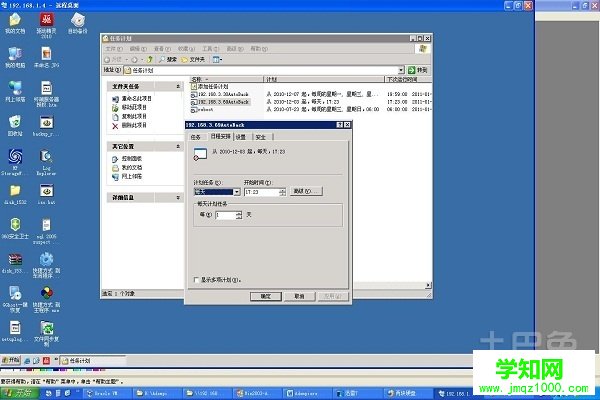Click the move this item link
This screenshot has width=600, height=400.
click(x=134, y=108)
